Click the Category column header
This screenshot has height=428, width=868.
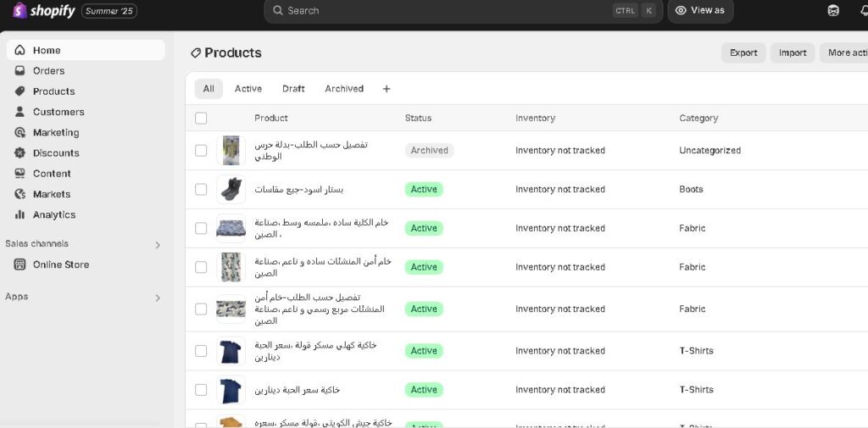(x=698, y=118)
